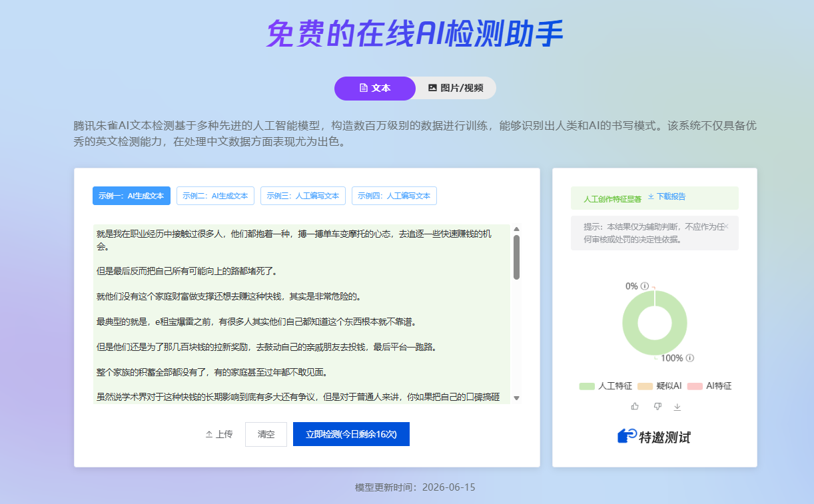The width and height of the screenshot is (814, 504).
Task: Open the 下载报告 download link
Action: click(667, 197)
